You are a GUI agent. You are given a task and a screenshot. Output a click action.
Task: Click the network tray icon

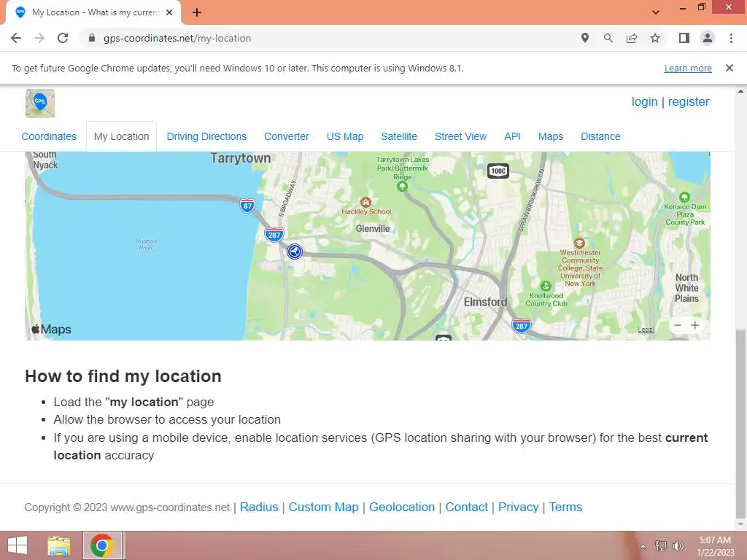[660, 545]
